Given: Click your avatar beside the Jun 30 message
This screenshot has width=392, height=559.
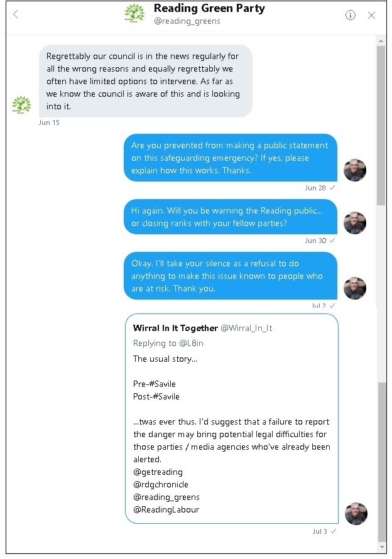Looking at the screenshot, I should (x=356, y=222).
